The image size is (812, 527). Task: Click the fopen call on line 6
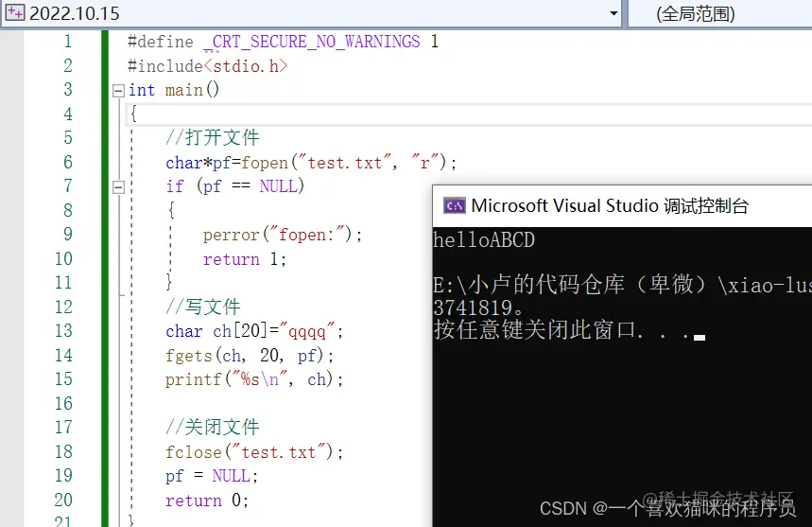(265, 164)
